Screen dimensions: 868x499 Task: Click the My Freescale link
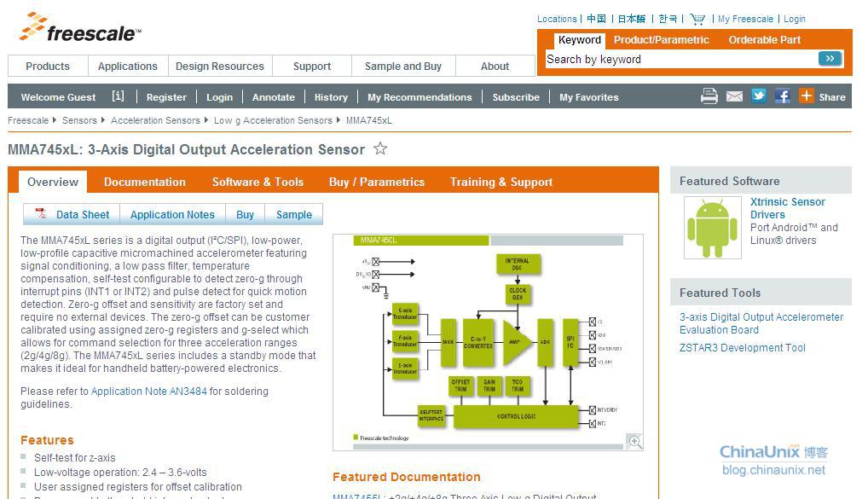pos(745,19)
